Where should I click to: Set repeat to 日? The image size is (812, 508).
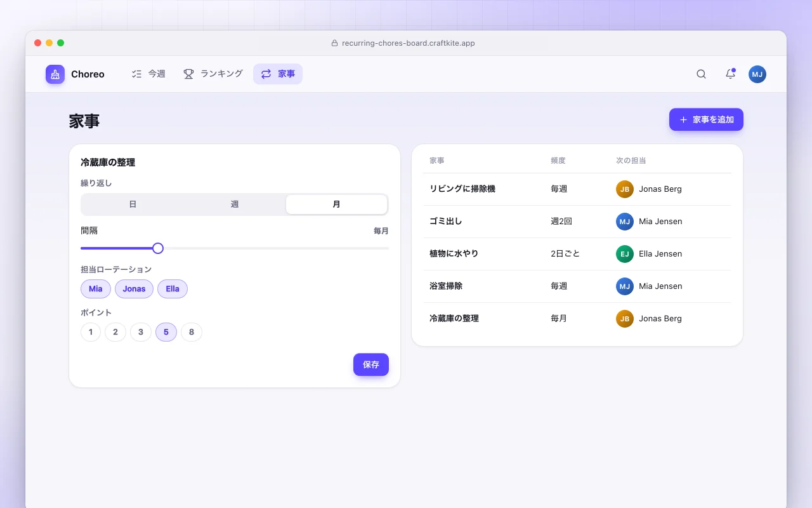[x=133, y=204]
